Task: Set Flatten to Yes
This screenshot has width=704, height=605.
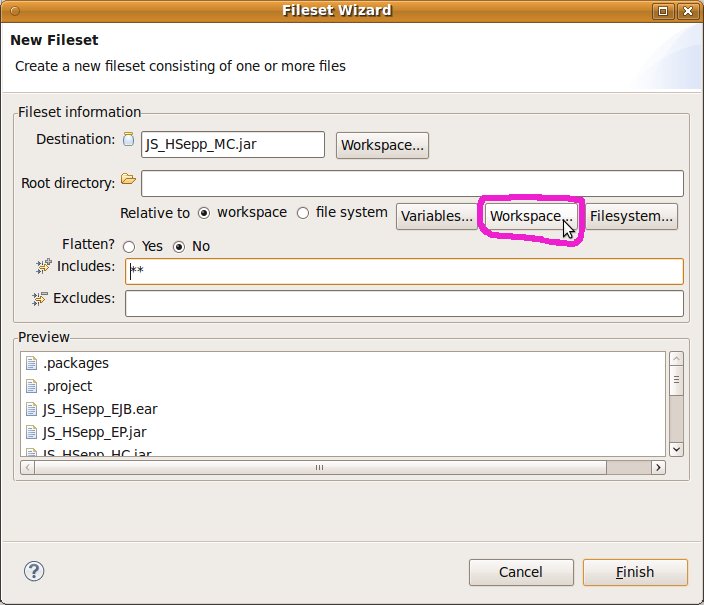Action: [129, 246]
